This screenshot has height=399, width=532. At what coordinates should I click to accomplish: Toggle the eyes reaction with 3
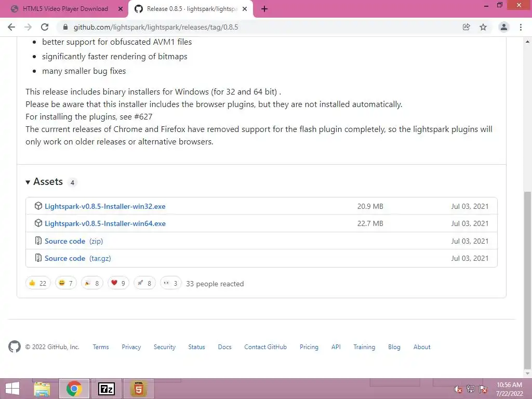(170, 283)
